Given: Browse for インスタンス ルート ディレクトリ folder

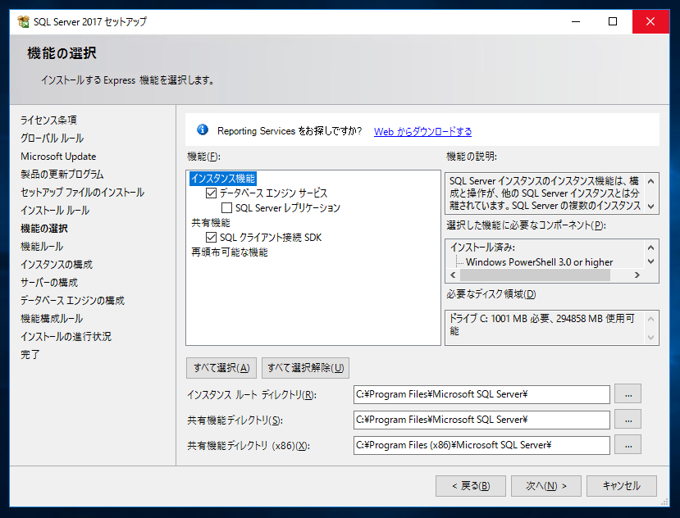Looking at the screenshot, I should (x=628, y=394).
